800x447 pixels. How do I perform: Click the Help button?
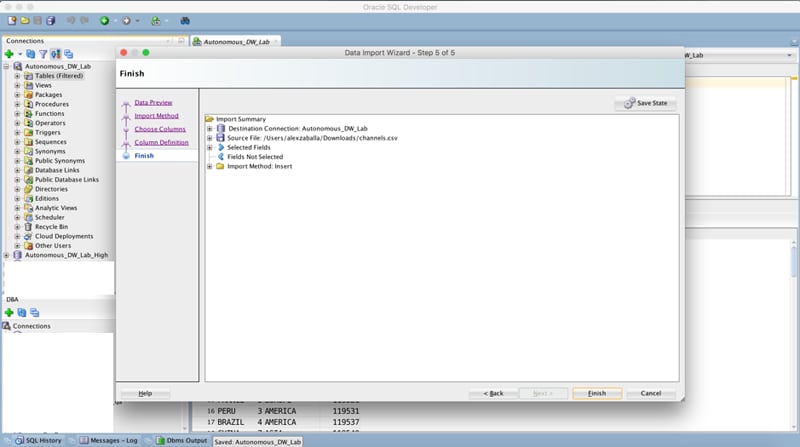[x=145, y=393]
